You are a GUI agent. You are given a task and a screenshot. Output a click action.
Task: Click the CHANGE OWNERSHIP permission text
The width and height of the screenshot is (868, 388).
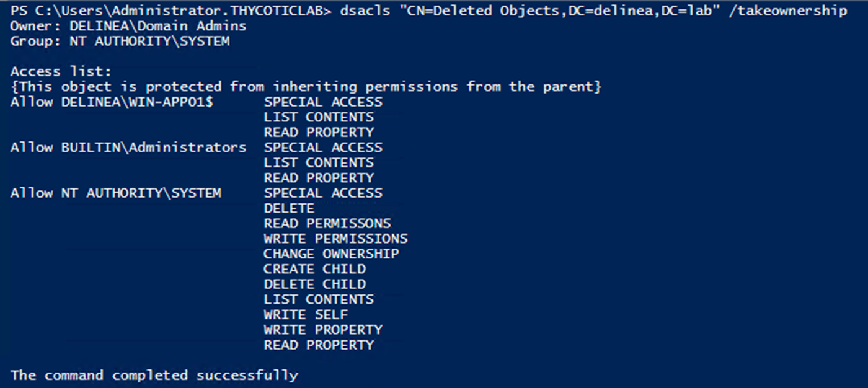pyautogui.click(x=331, y=254)
